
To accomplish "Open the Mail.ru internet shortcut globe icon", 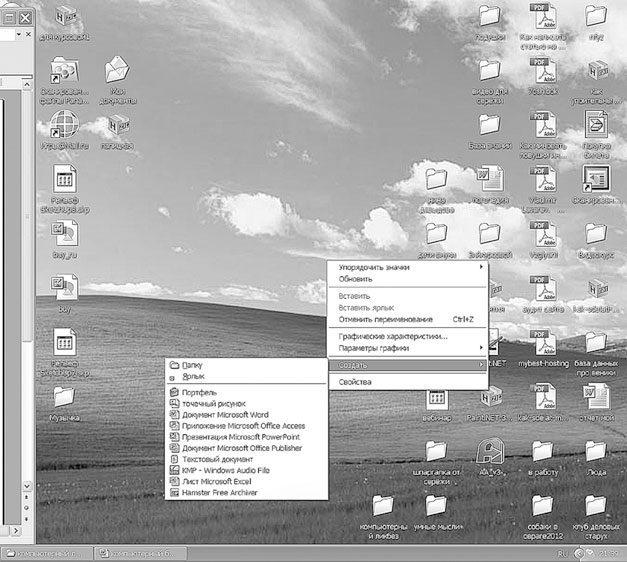I will [x=64, y=125].
